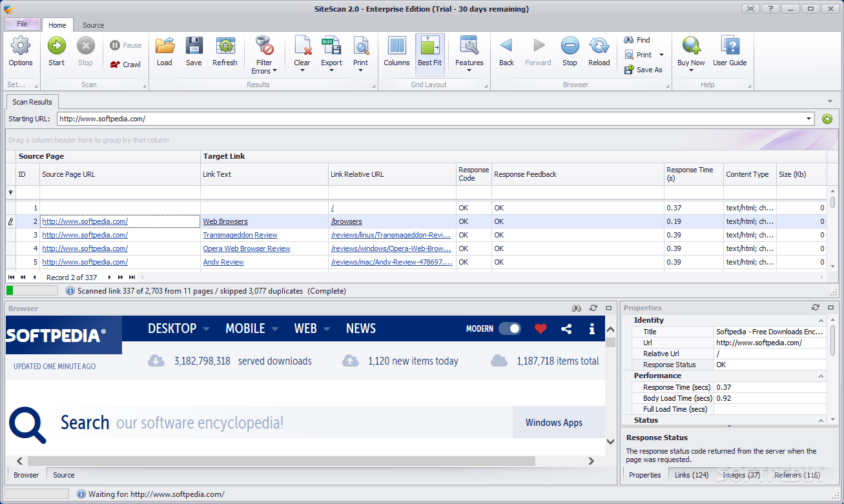Sort by Source Page URL column
Image resolution: width=844 pixels, height=504 pixels.
pos(120,174)
